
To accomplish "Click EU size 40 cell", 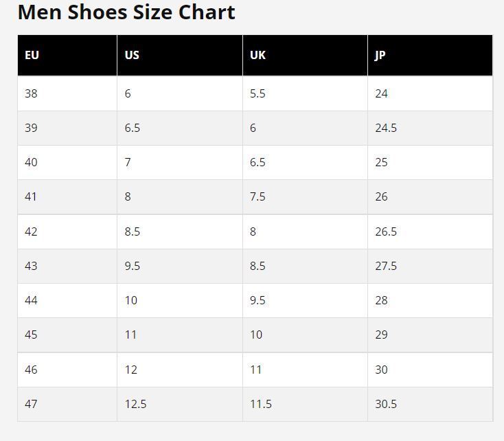I will tap(67, 162).
